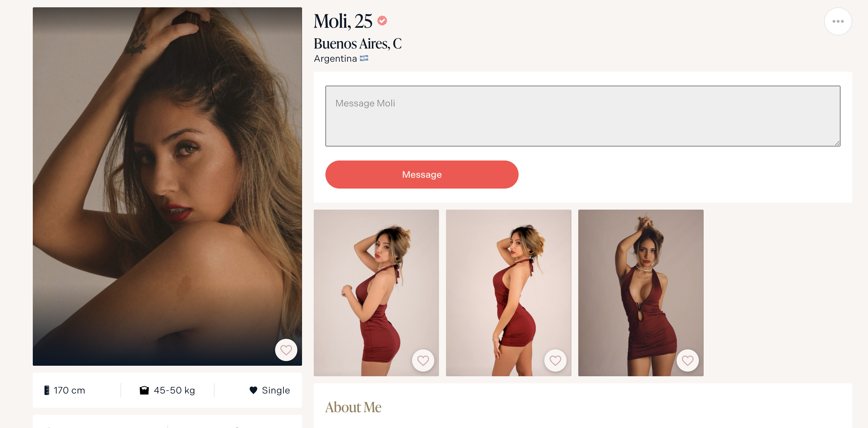Screen dimensions: 868x428
Task: Open the large main profile photo
Action: (167, 186)
